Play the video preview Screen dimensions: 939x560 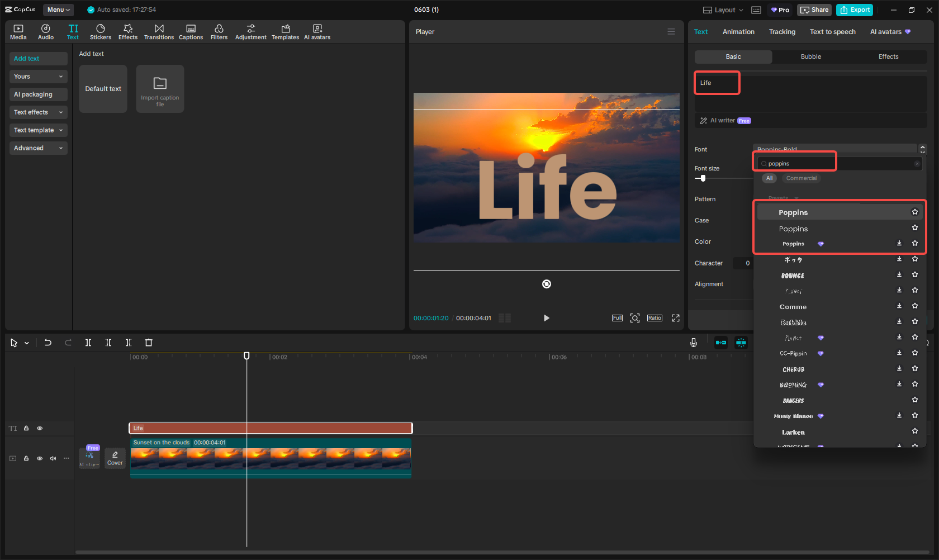[546, 318]
